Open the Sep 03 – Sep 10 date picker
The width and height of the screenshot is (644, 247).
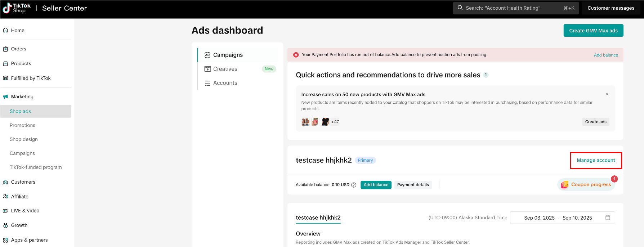coord(558,218)
